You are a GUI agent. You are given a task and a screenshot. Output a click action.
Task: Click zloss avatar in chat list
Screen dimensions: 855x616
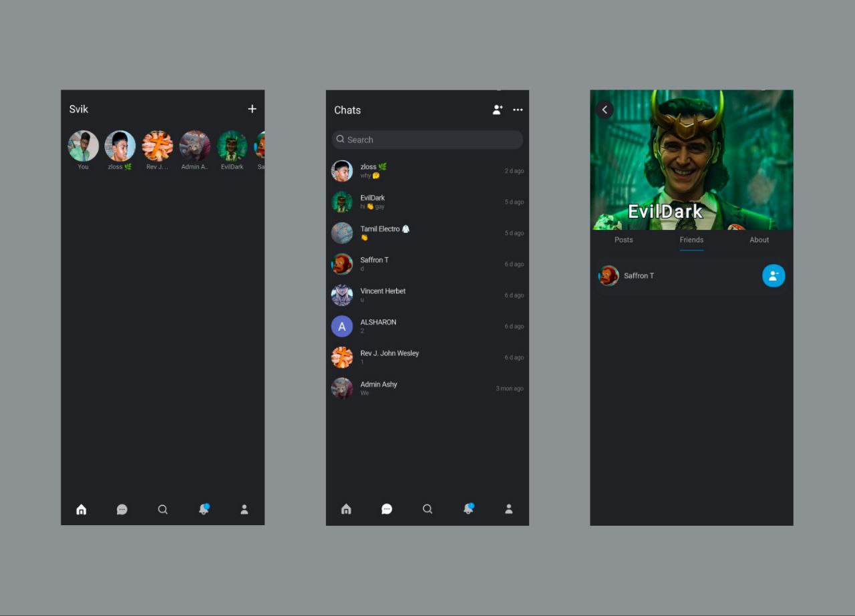point(342,171)
